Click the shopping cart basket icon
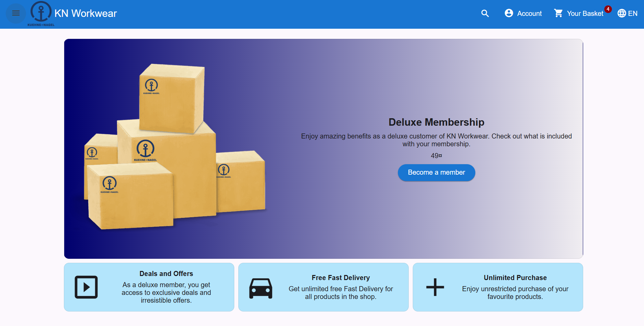644x326 pixels. 558,13
